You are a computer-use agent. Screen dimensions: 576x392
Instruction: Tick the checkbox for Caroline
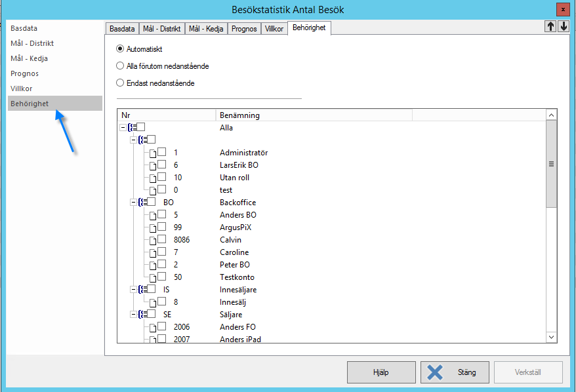point(161,252)
